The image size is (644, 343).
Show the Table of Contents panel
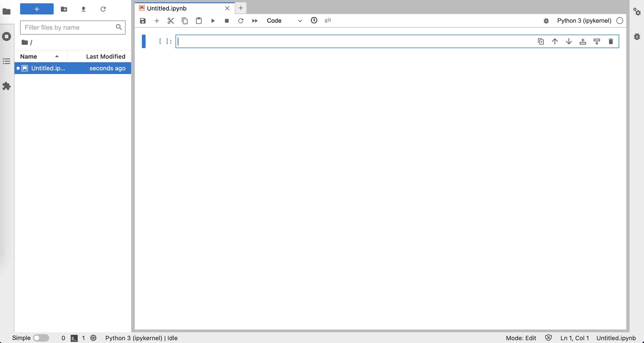7,61
